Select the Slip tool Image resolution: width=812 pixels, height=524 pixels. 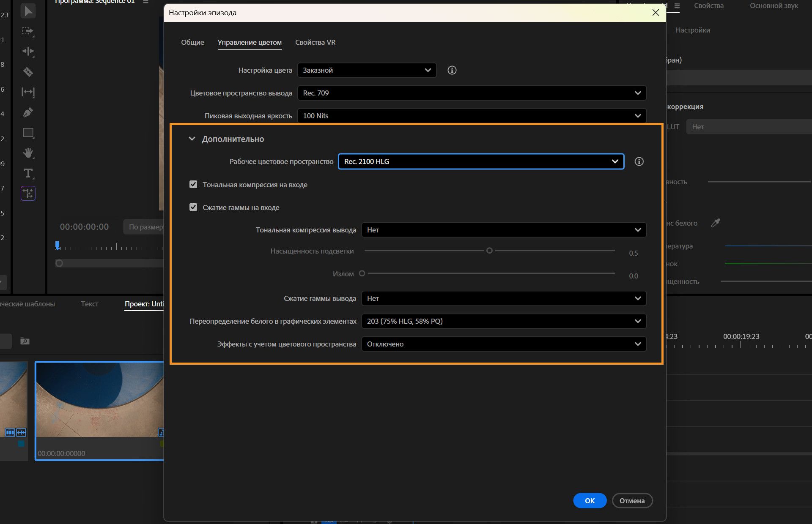[x=28, y=92]
